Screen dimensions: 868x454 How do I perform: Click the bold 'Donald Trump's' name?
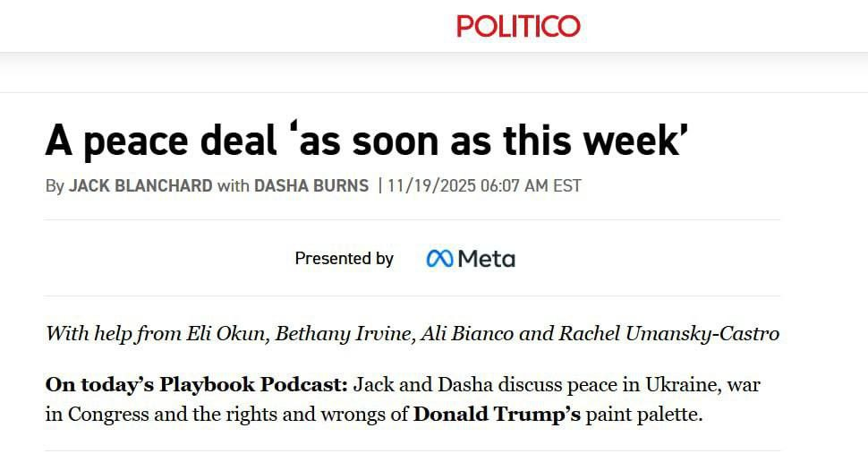coord(497,415)
